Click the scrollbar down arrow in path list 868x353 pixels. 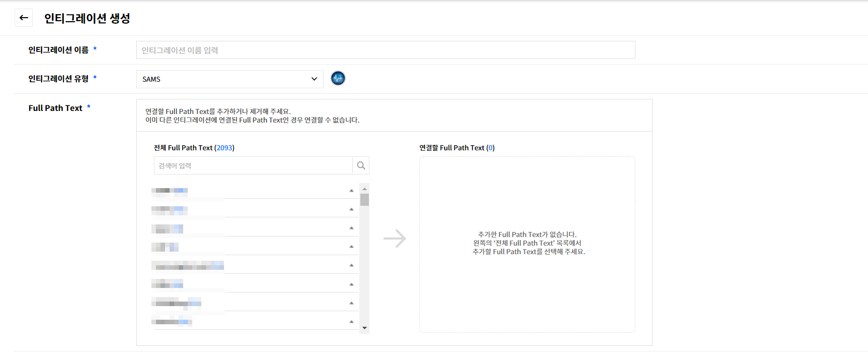point(364,328)
